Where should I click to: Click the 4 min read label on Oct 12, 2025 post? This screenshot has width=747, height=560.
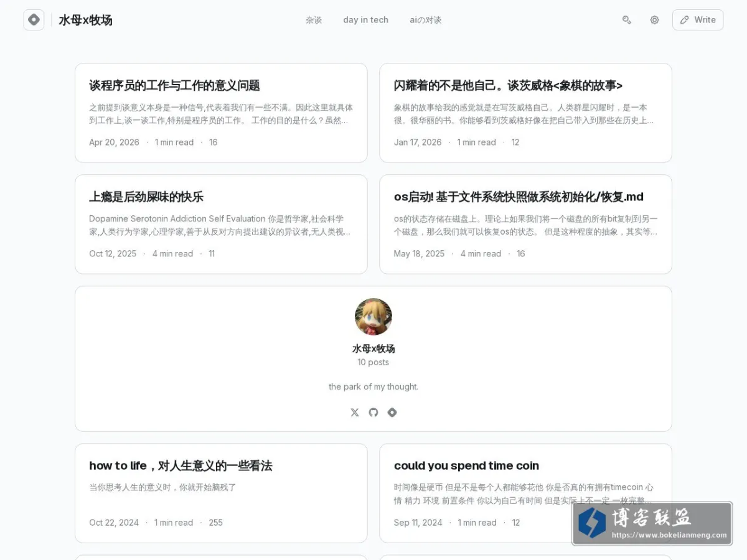click(172, 254)
